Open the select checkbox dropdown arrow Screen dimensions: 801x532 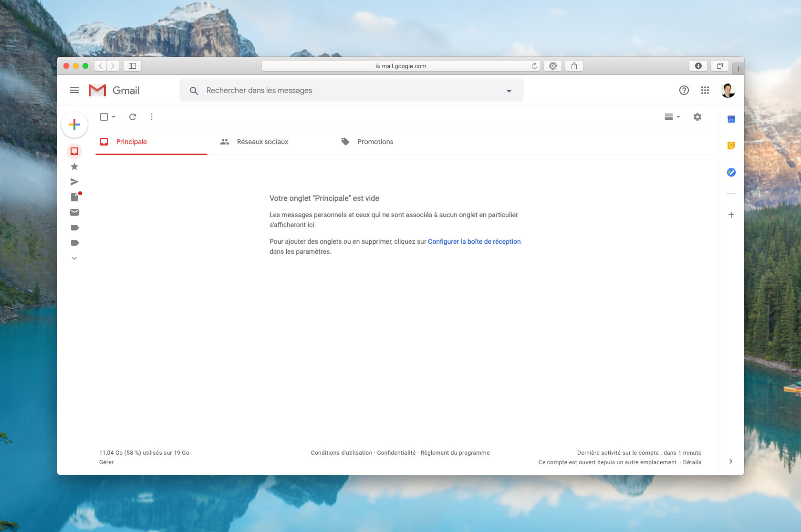(x=114, y=117)
